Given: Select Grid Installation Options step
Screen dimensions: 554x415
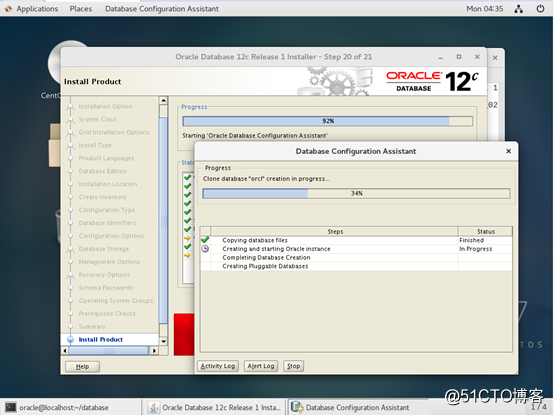Looking at the screenshot, I should coord(114,132).
